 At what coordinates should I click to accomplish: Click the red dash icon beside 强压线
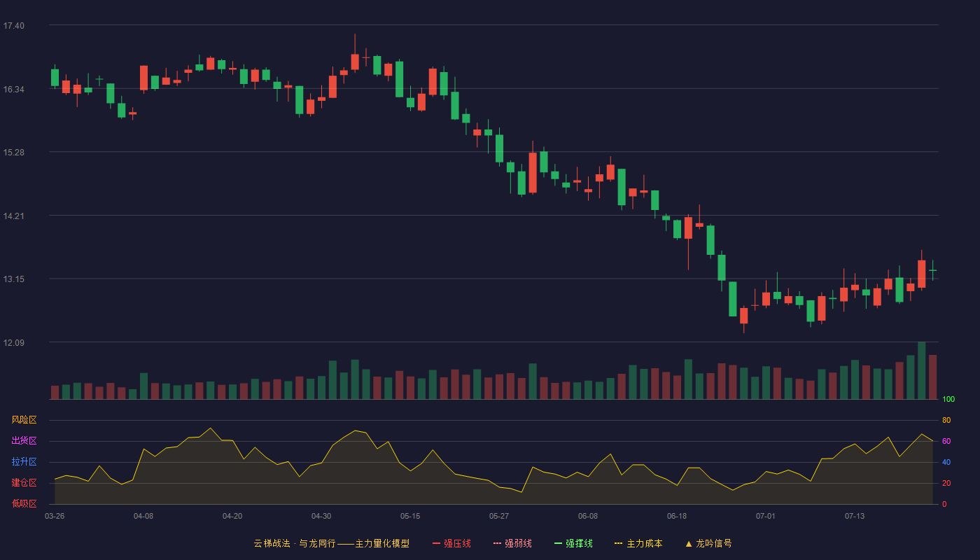(x=436, y=543)
